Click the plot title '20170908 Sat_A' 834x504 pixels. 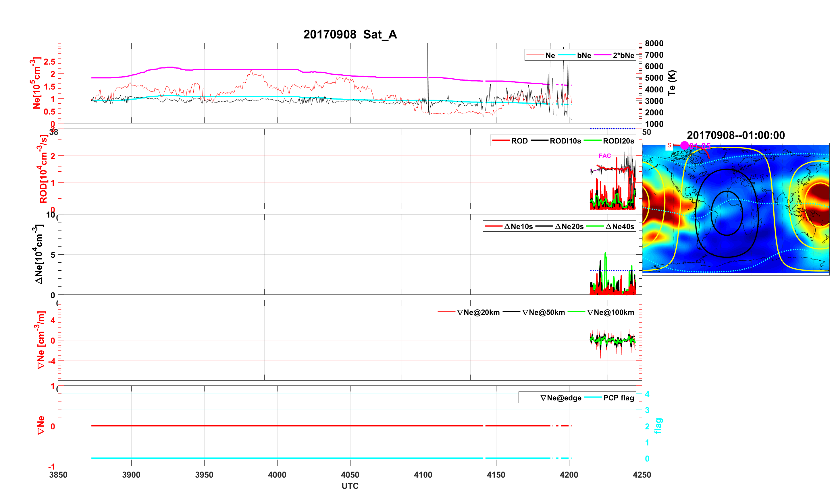pyautogui.click(x=350, y=34)
